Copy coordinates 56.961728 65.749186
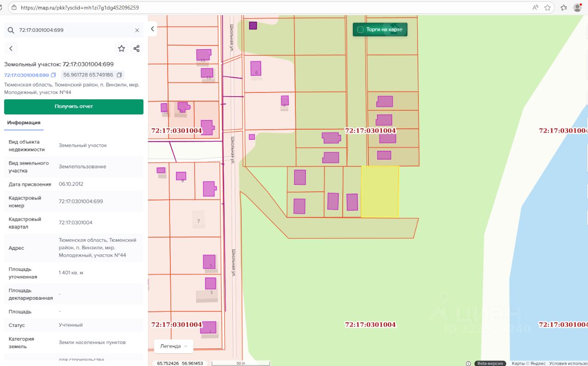 coord(119,75)
